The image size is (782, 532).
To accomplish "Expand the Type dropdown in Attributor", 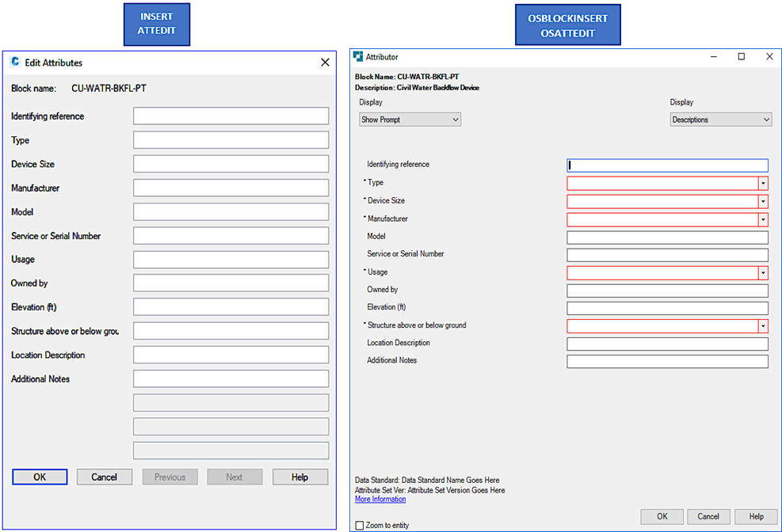I will (763, 184).
